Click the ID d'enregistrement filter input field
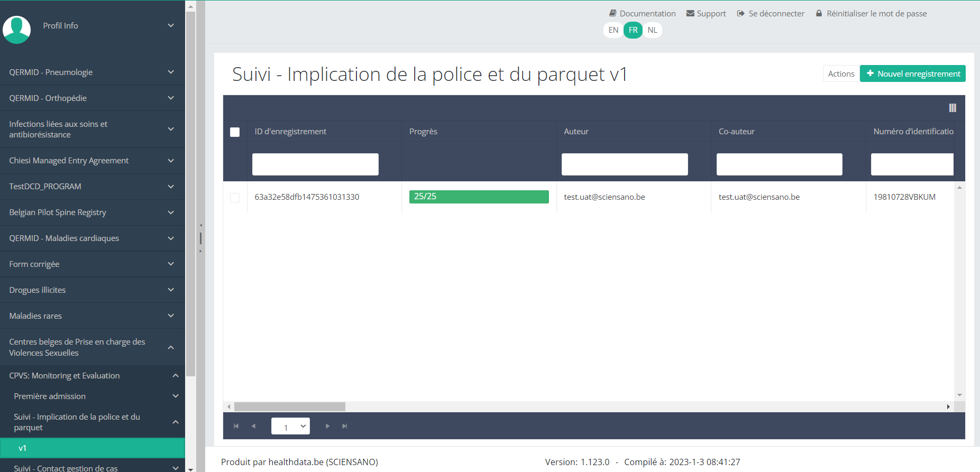Image resolution: width=980 pixels, height=472 pixels. [315, 164]
